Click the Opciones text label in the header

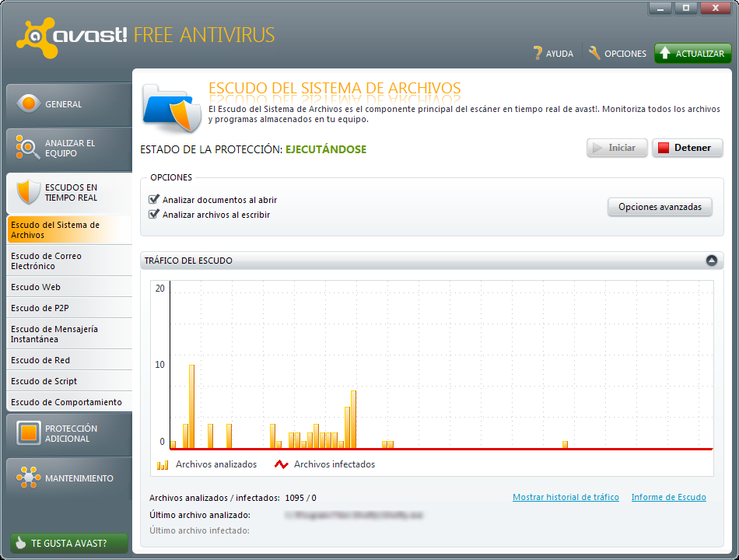click(x=625, y=54)
